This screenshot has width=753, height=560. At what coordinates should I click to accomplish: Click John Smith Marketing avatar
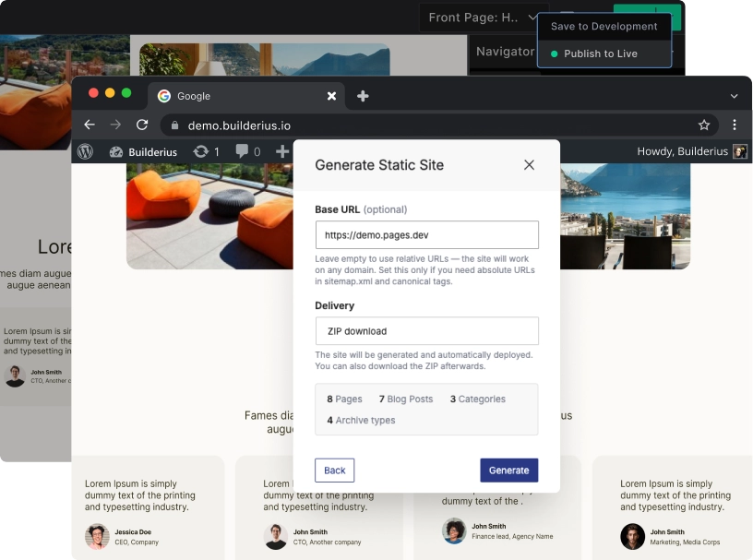click(x=632, y=536)
